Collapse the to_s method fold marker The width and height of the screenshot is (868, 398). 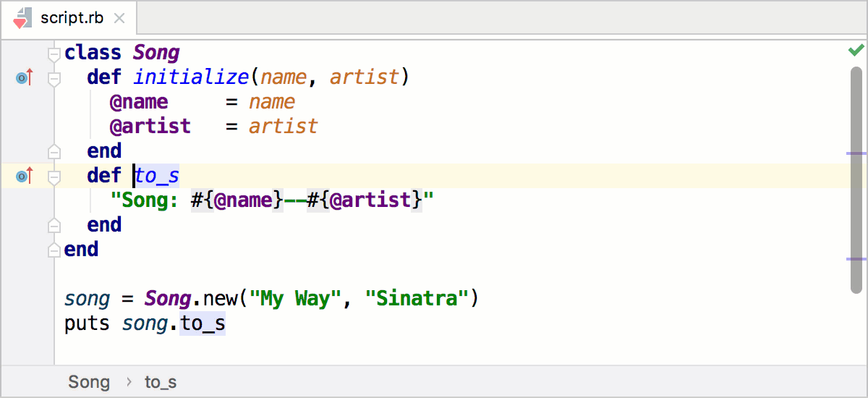coord(54,176)
